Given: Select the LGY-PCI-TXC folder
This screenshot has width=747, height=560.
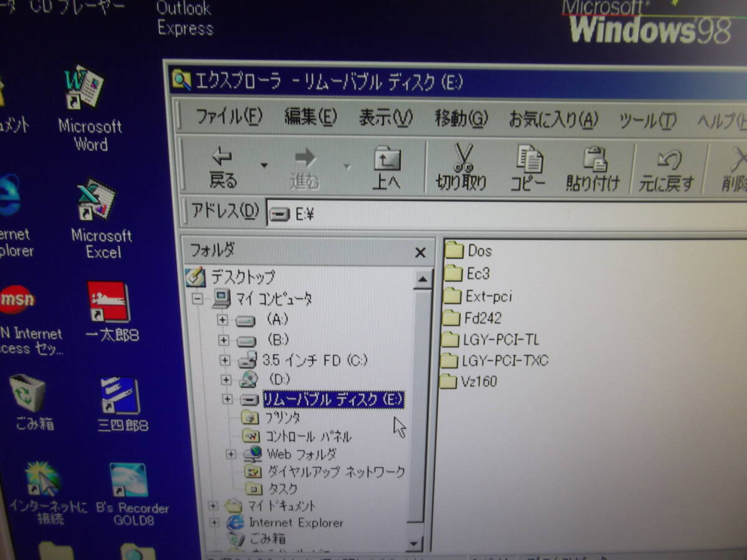Looking at the screenshot, I should click(494, 360).
